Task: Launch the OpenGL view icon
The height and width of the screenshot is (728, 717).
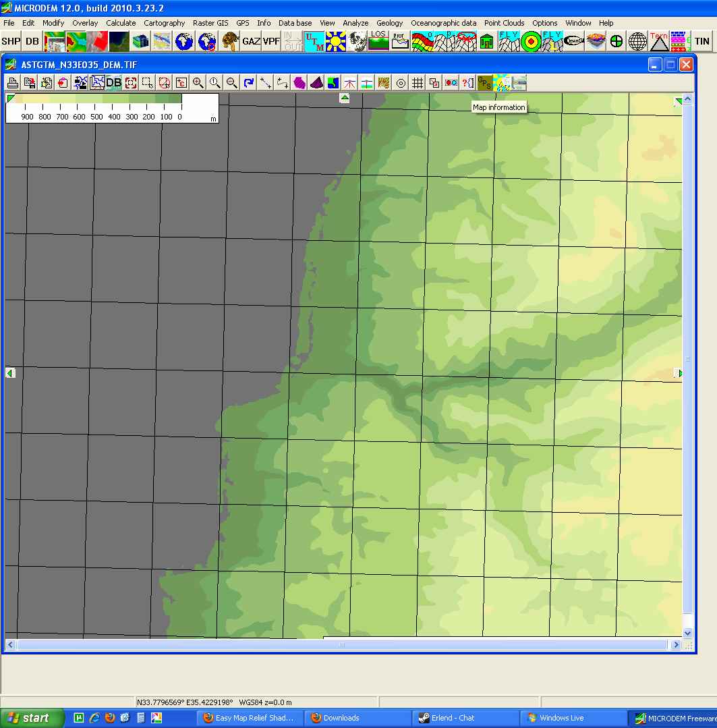Action: [x=573, y=41]
